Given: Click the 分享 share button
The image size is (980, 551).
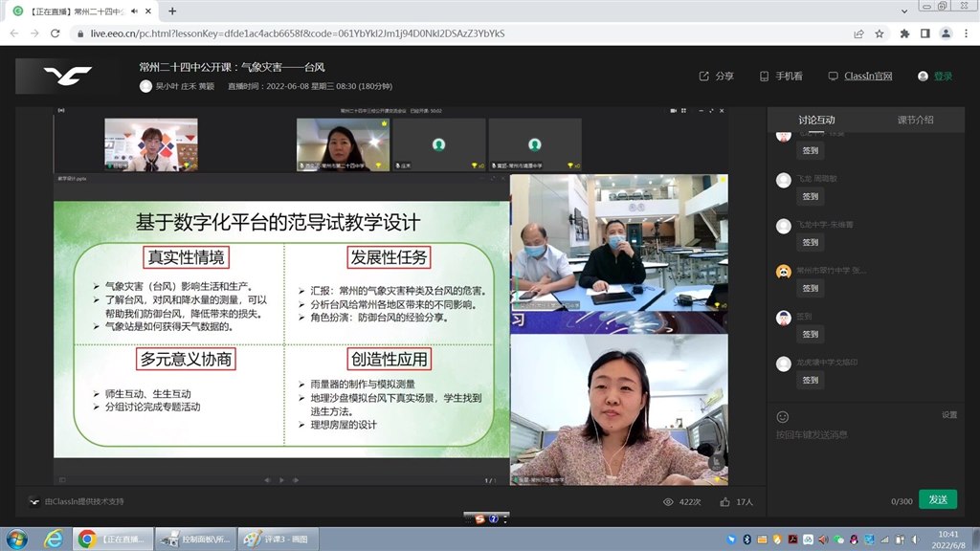Looking at the screenshot, I should coord(716,77).
